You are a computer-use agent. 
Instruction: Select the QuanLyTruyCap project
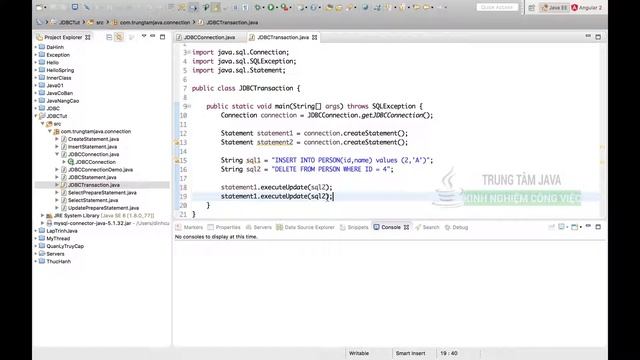[x=65, y=247]
